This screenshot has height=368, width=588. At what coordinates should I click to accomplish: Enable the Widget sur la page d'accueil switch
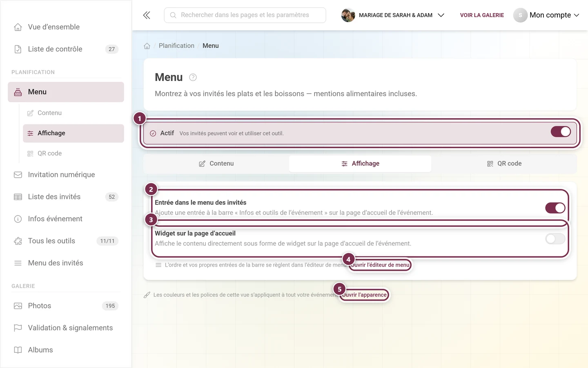(555, 239)
